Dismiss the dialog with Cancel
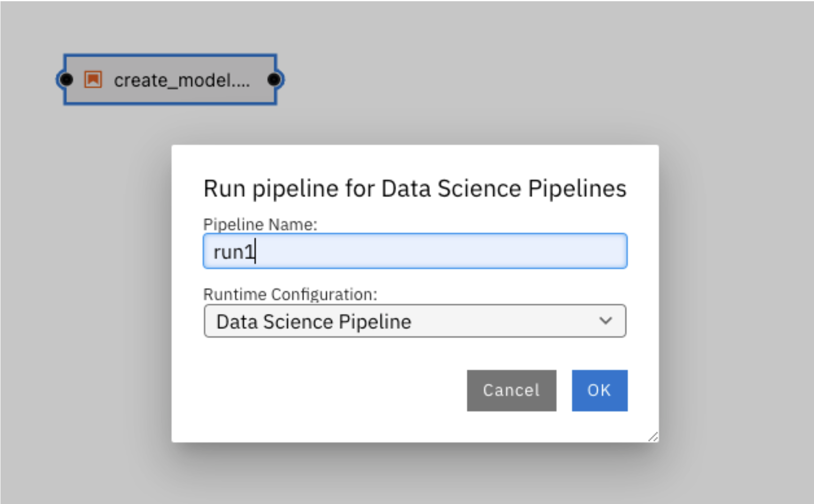Image resolution: width=814 pixels, height=504 pixels. [x=512, y=390]
